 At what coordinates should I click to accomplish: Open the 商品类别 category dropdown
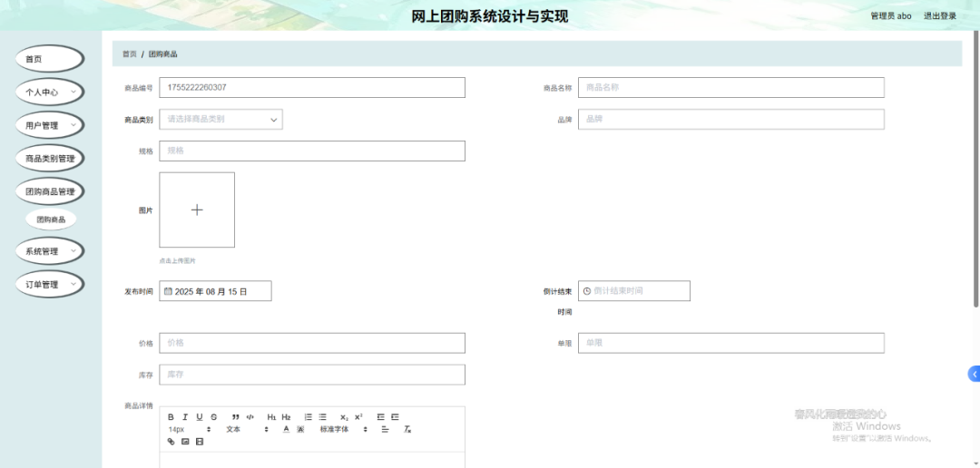pyautogui.click(x=221, y=120)
